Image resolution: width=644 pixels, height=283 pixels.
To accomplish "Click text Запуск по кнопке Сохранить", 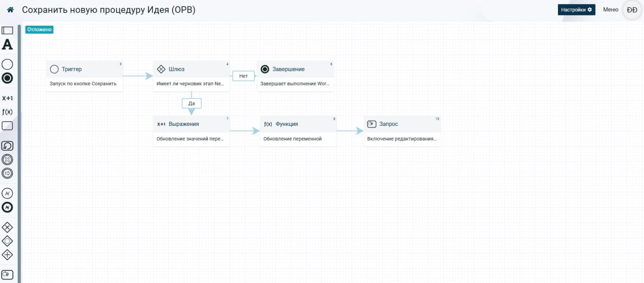I will pos(83,84).
